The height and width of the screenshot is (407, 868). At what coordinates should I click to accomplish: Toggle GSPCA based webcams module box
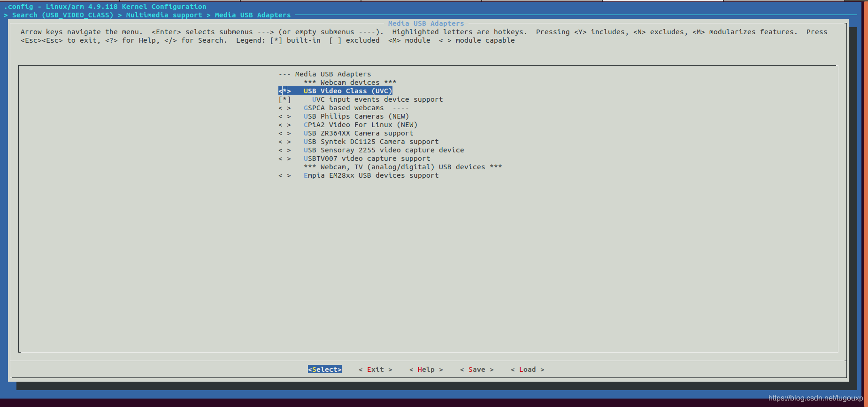[x=284, y=108]
